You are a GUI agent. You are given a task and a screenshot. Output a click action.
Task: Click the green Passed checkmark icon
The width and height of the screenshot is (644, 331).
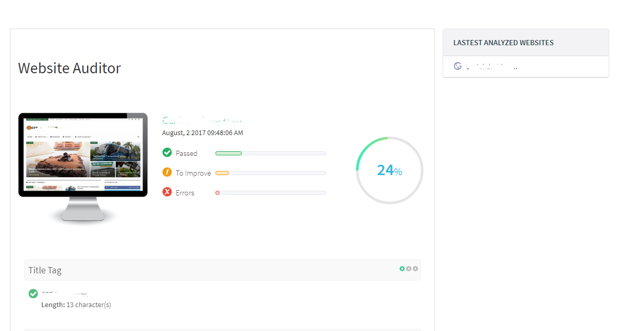click(167, 152)
